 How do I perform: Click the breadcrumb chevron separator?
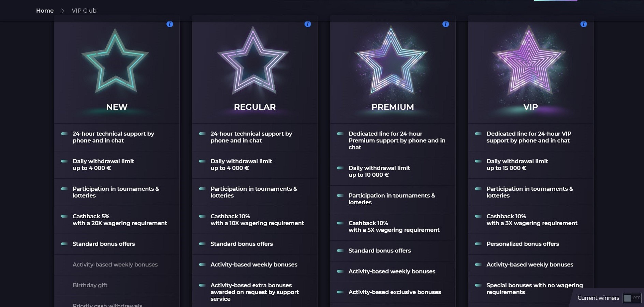(x=62, y=11)
